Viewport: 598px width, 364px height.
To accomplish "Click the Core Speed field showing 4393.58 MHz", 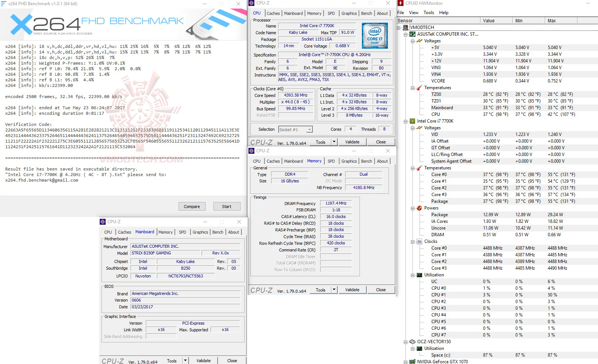I will [296, 95].
